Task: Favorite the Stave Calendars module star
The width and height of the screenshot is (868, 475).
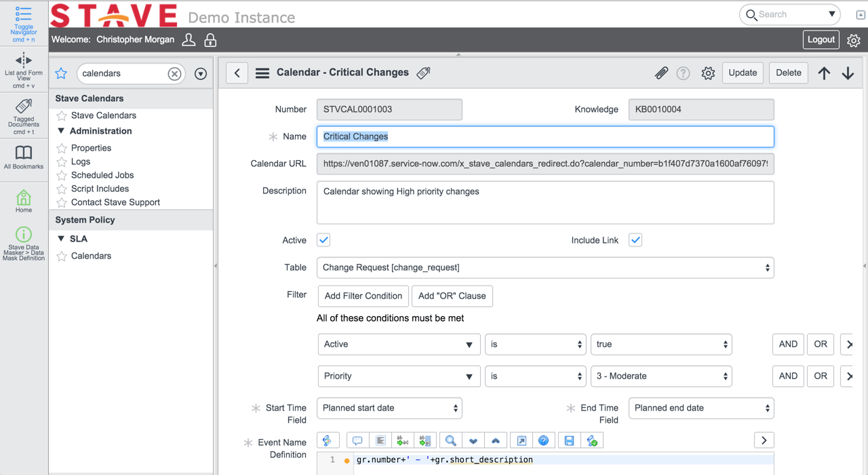Action: click(62, 115)
